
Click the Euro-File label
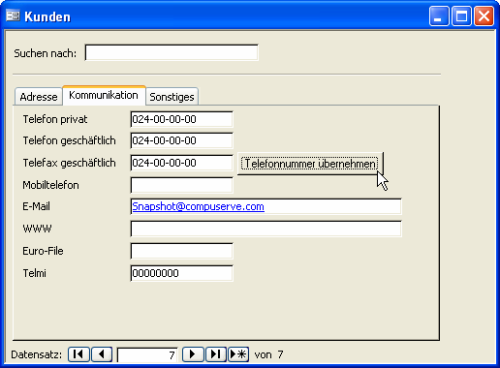43,251
